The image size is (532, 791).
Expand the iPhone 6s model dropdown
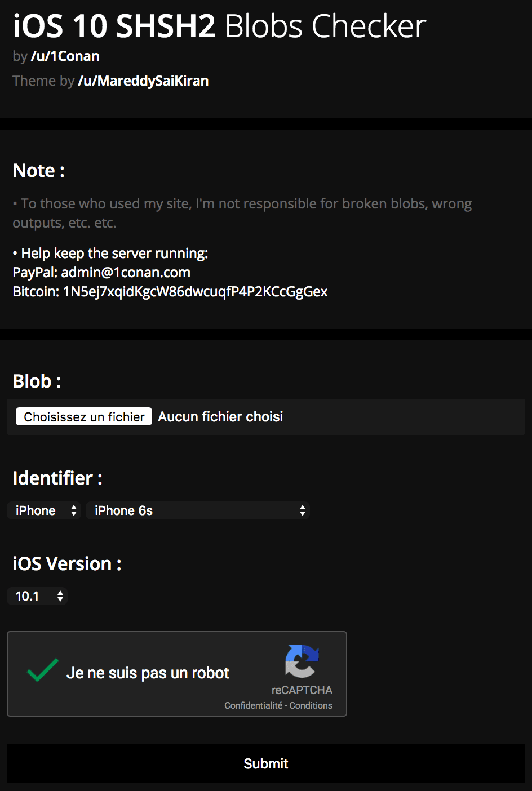(x=198, y=510)
